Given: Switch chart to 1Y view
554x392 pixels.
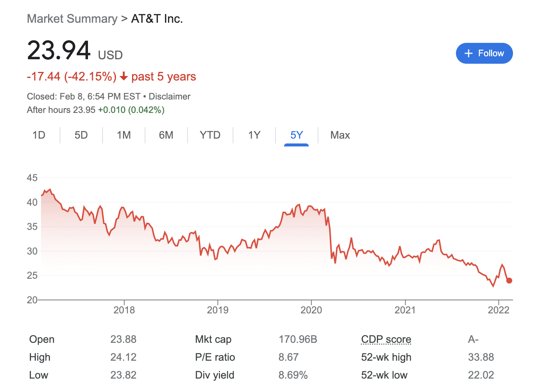Looking at the screenshot, I should [x=254, y=135].
